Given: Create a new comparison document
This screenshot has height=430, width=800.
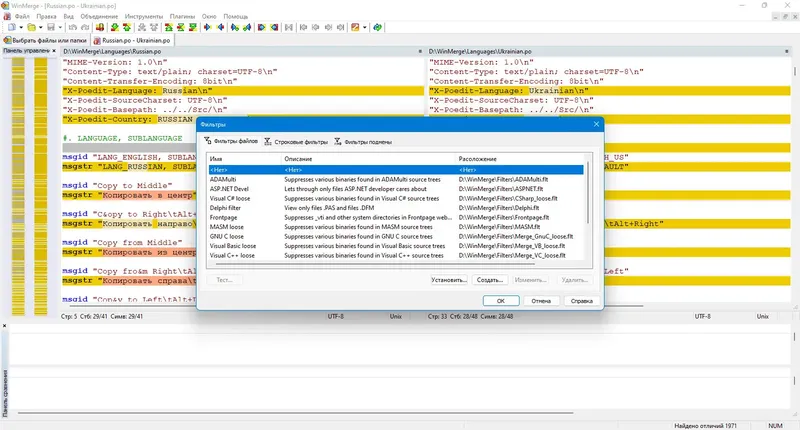Looking at the screenshot, I should click(x=11, y=27).
